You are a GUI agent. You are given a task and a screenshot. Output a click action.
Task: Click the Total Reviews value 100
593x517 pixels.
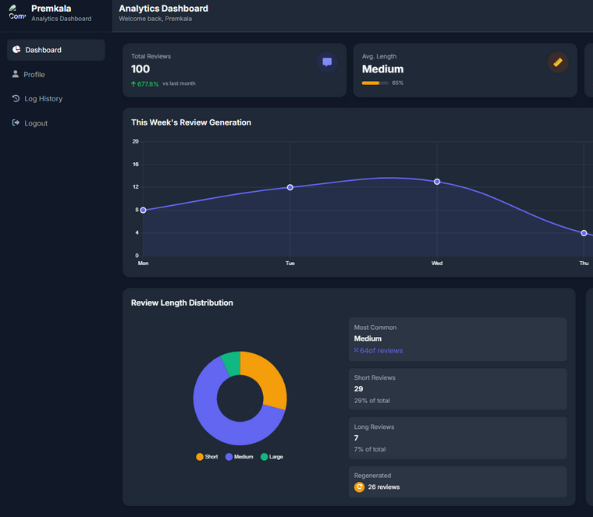click(x=140, y=69)
